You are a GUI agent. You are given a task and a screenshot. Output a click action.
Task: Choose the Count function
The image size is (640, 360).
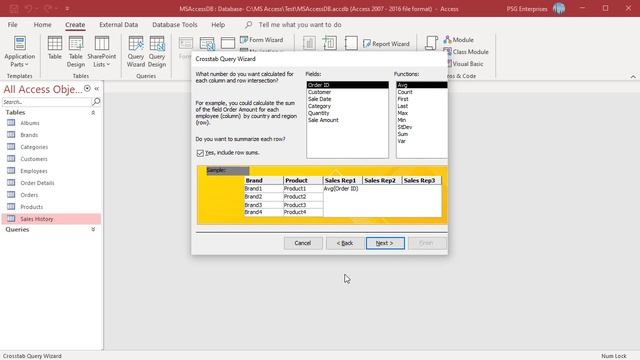tap(422, 92)
